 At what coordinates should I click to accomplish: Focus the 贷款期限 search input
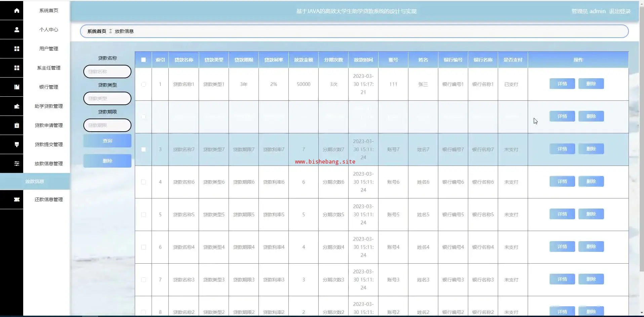click(107, 125)
